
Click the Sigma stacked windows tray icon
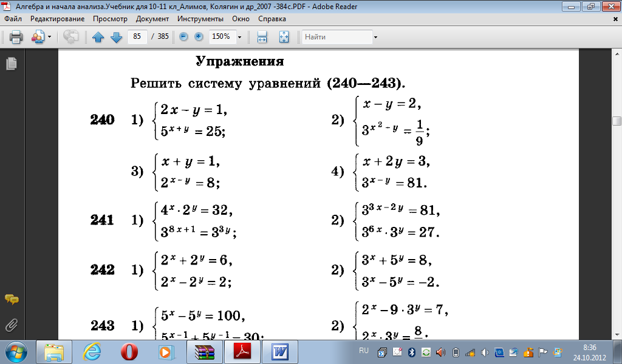[x=382, y=352]
